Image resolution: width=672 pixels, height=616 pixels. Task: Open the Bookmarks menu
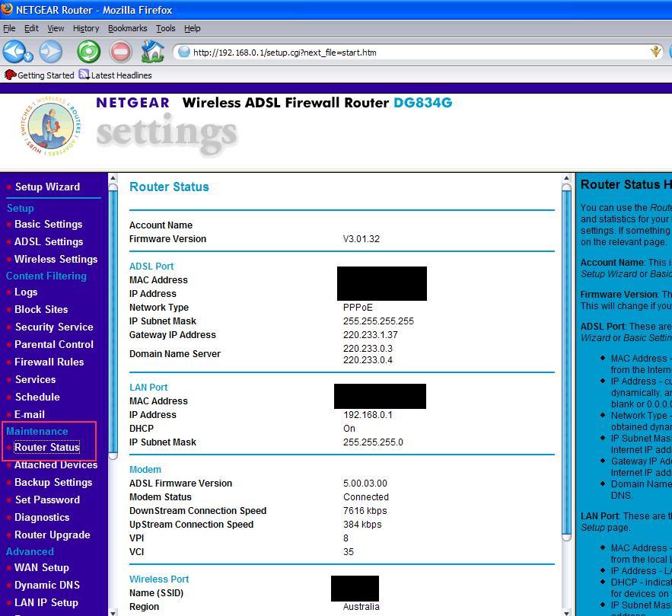[x=127, y=28]
